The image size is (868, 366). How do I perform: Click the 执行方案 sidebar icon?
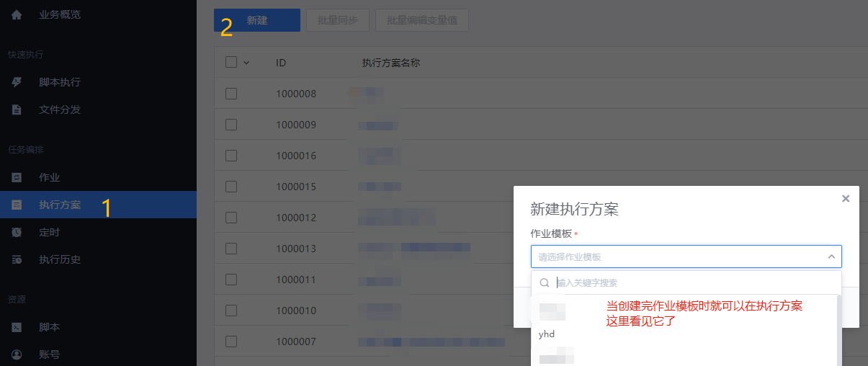tap(17, 205)
